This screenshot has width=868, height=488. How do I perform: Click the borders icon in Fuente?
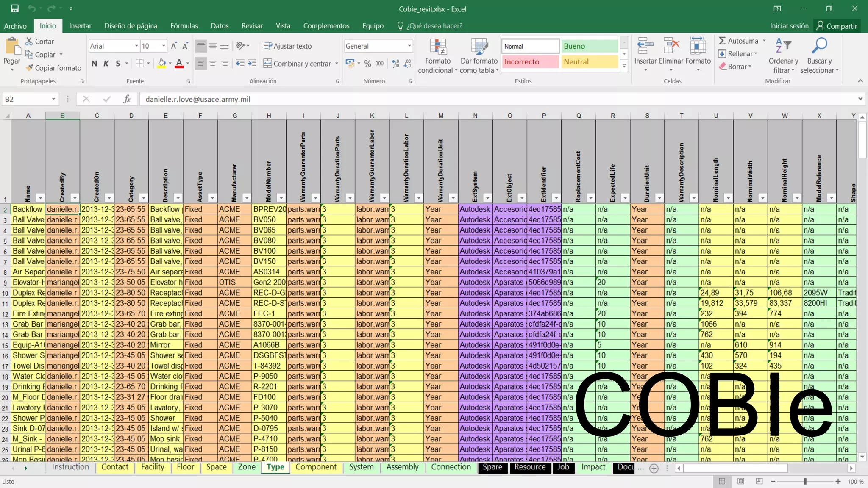click(139, 64)
